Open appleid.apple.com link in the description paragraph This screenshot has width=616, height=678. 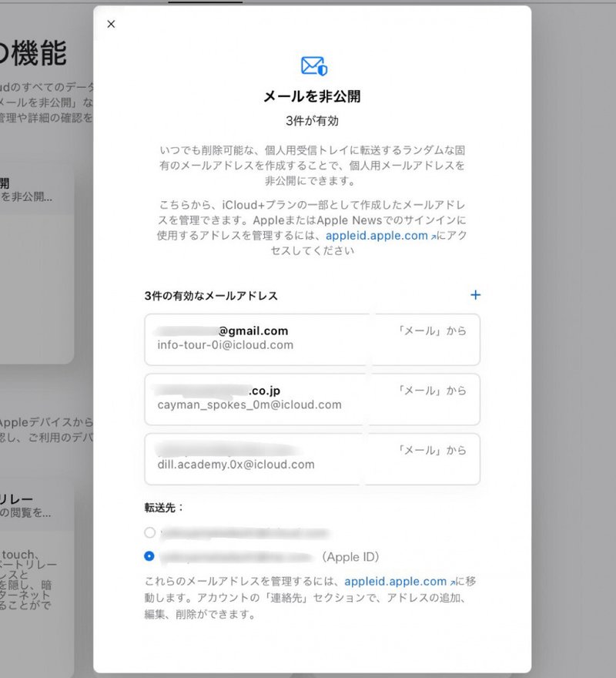coord(380,236)
